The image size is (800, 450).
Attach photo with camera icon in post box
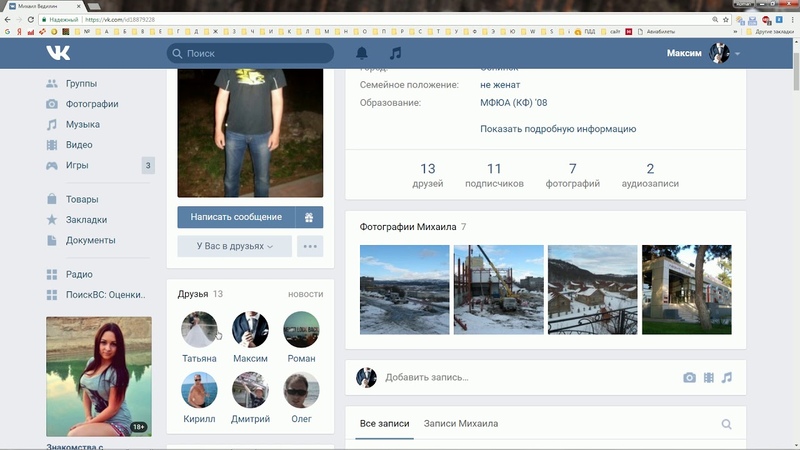(x=689, y=378)
